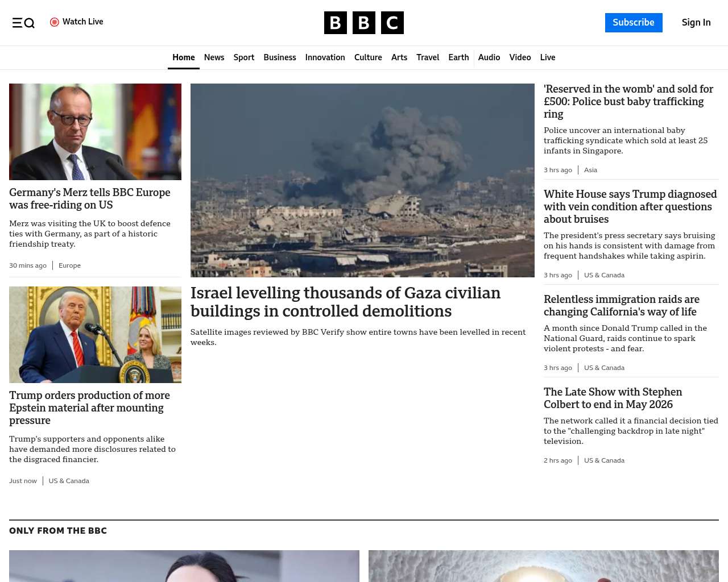Go to the Video section
The height and width of the screenshot is (582, 728).
click(x=520, y=57)
